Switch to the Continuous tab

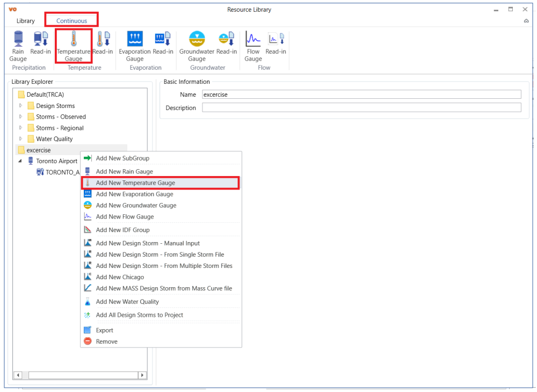[71, 21]
